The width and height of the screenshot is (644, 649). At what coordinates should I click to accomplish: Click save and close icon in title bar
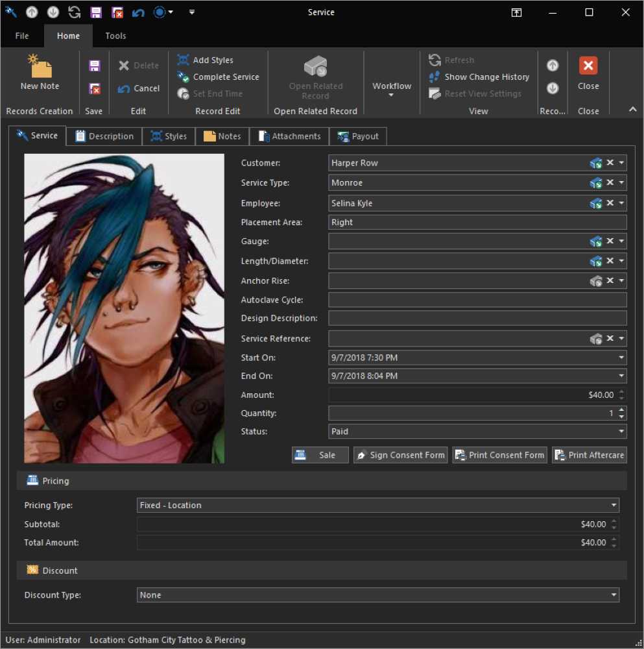[117, 12]
